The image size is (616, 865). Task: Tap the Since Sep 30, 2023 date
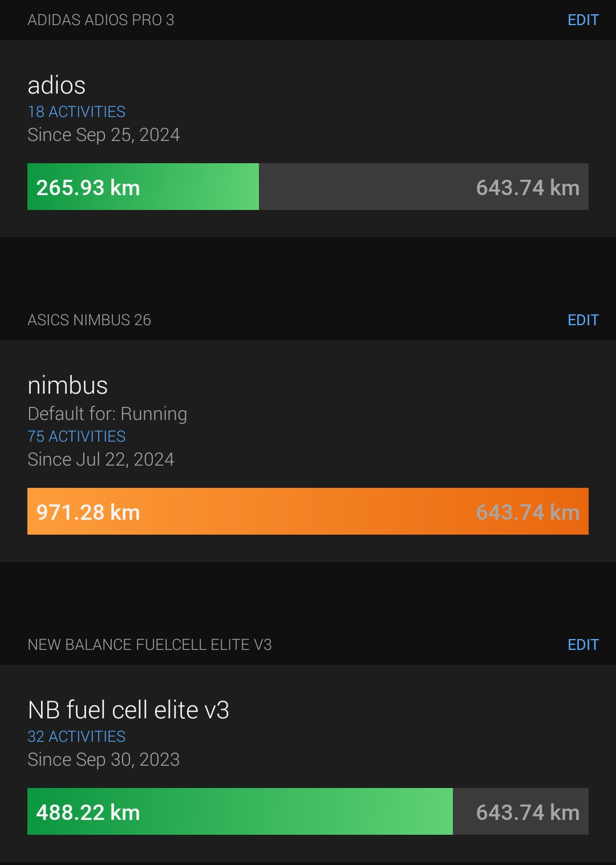pos(104,760)
